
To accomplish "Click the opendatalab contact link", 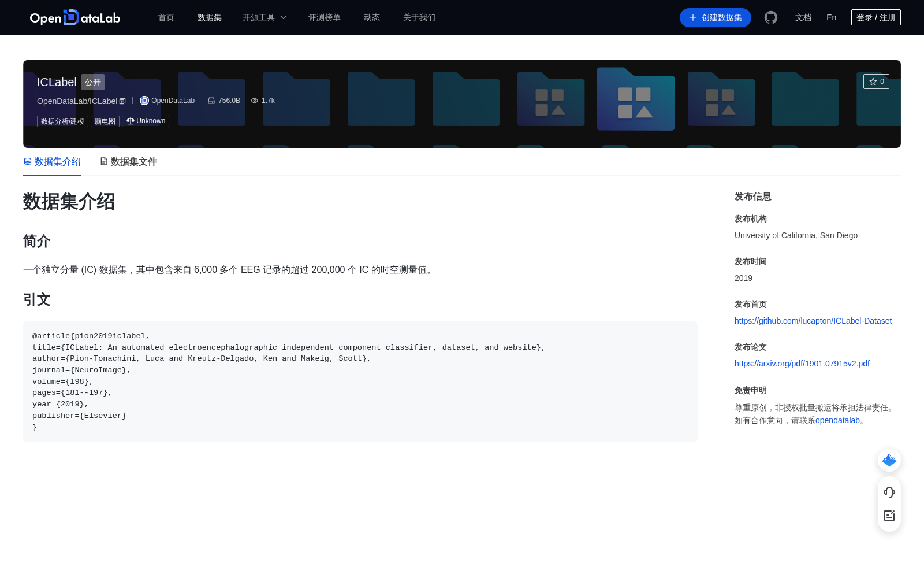I will tap(837, 420).
